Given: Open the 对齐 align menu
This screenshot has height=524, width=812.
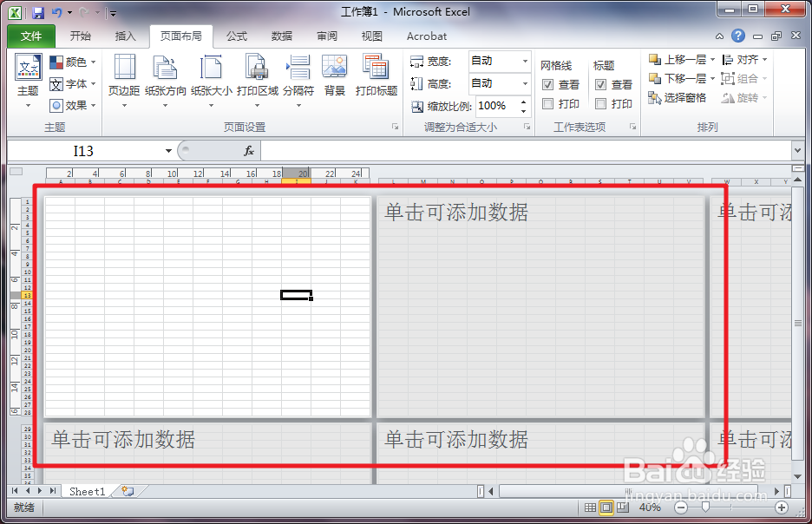Looking at the screenshot, I should point(744,60).
